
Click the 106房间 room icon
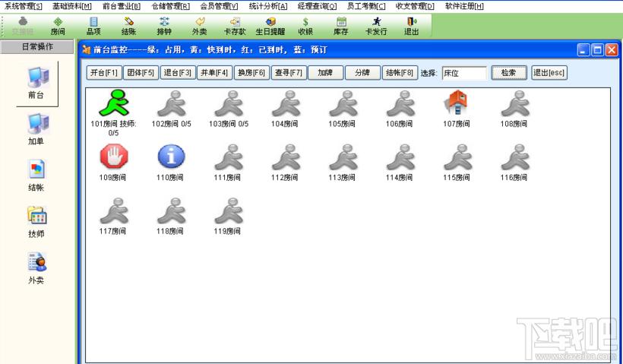400,103
